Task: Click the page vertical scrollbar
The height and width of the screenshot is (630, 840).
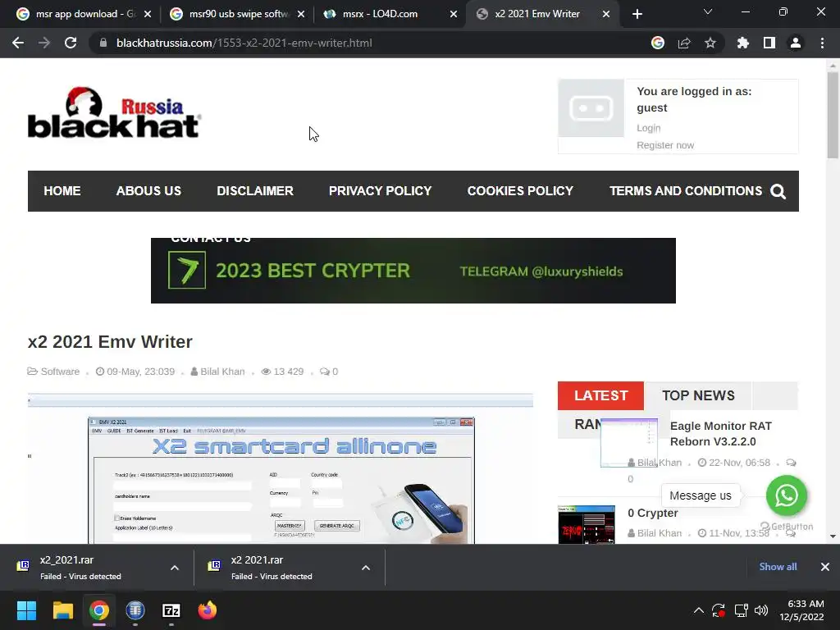Action: (x=833, y=115)
